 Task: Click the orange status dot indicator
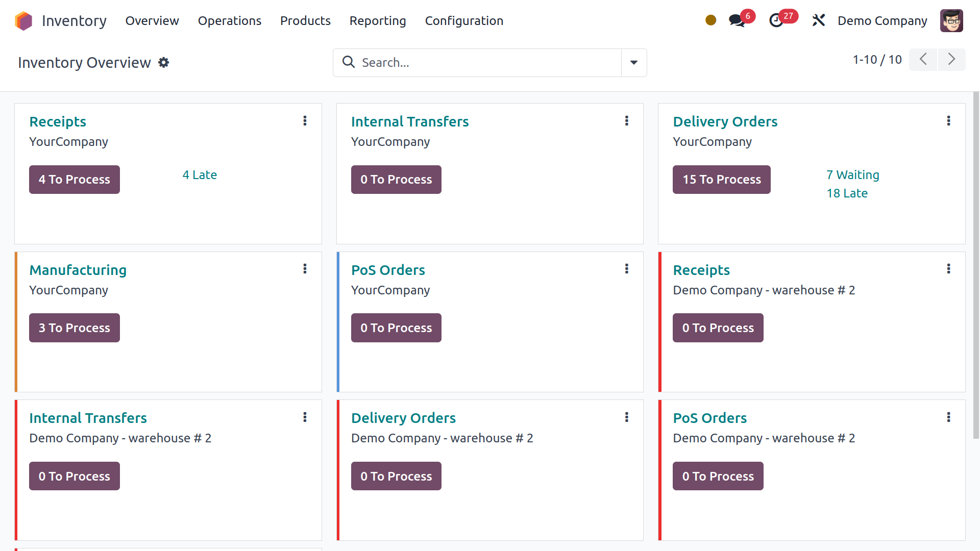(x=710, y=20)
